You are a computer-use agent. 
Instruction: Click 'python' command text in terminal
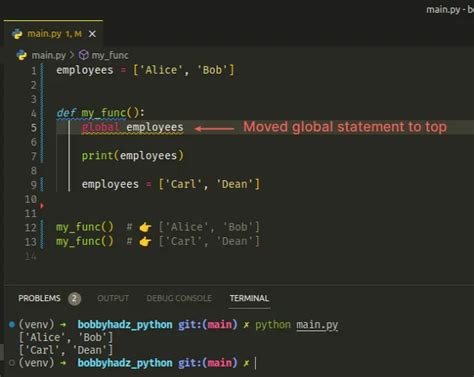tap(273, 325)
